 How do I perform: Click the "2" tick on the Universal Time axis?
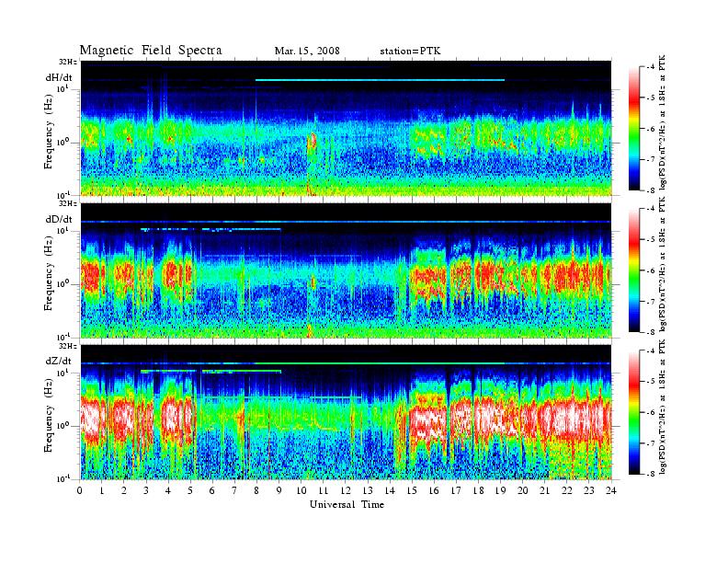pyautogui.click(x=124, y=491)
